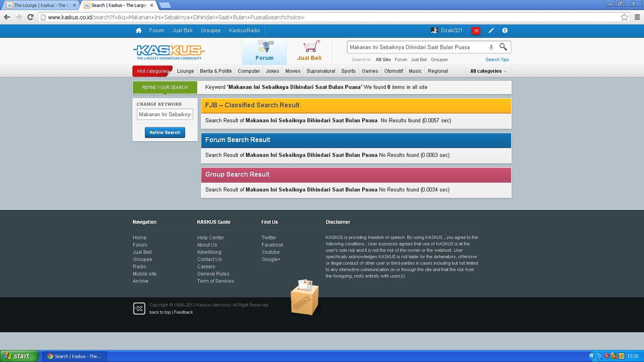Open the feedback box icon
The width and height of the screenshot is (644, 362).
click(305, 297)
